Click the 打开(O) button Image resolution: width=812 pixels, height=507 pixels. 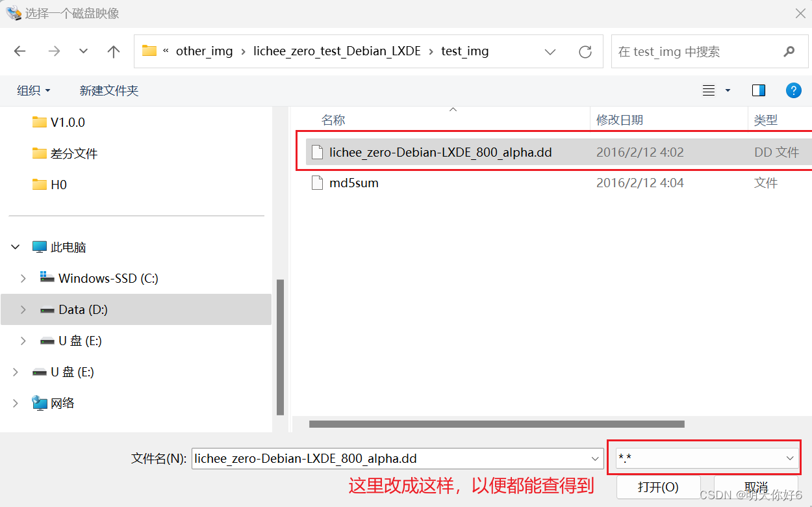(658, 486)
